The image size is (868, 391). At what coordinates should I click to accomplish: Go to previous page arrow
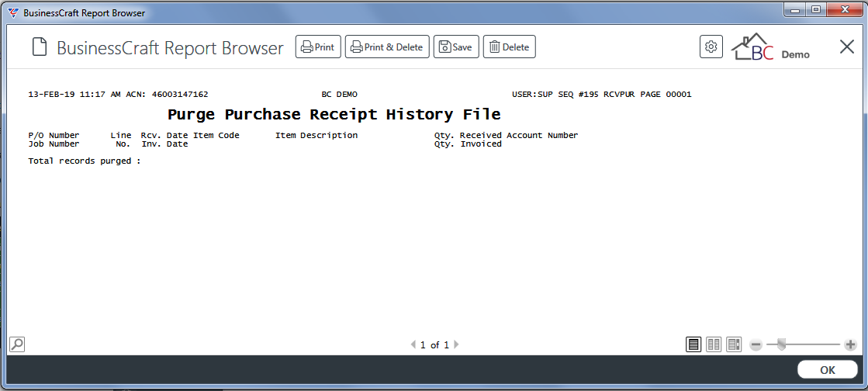coord(413,344)
